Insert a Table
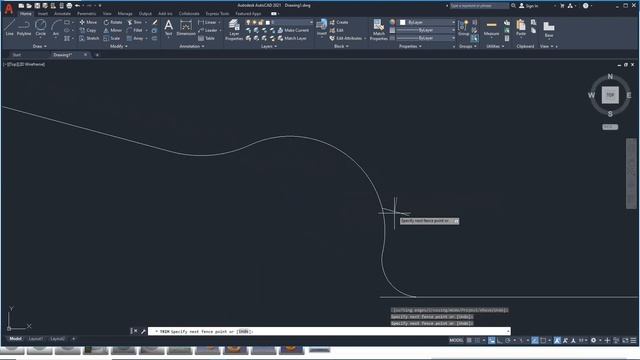 [206, 38]
